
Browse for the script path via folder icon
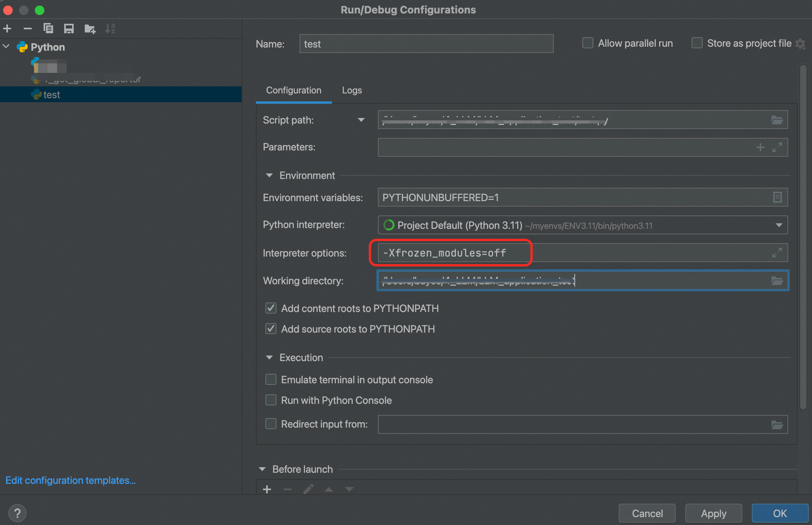click(x=777, y=120)
